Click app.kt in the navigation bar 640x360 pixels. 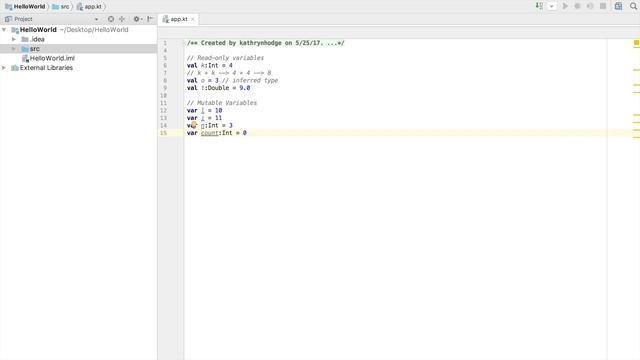point(89,7)
